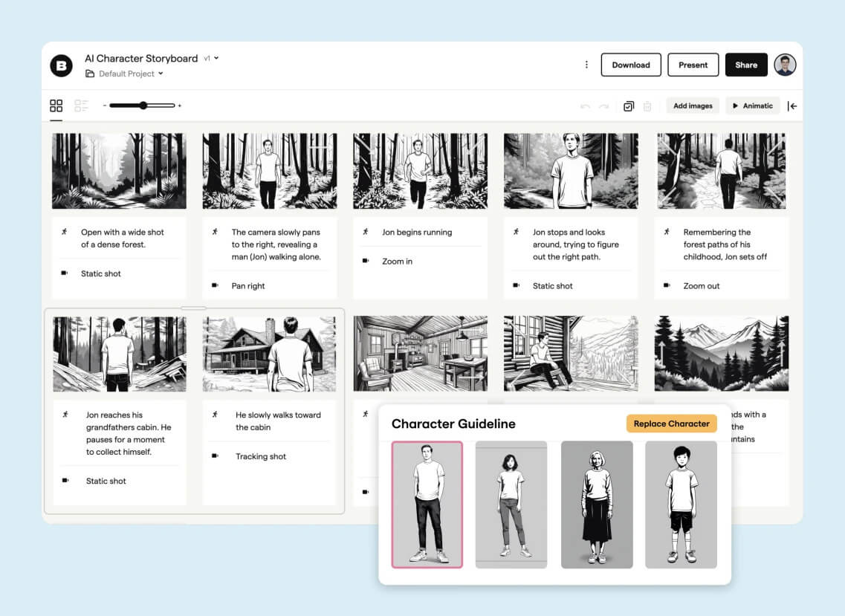Adjust the zoom level slider
This screenshot has width=845, height=616.
point(141,106)
